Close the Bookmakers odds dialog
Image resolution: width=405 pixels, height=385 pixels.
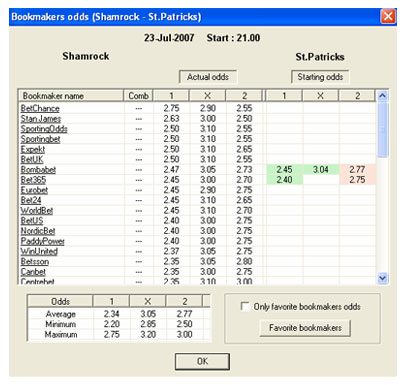point(388,16)
